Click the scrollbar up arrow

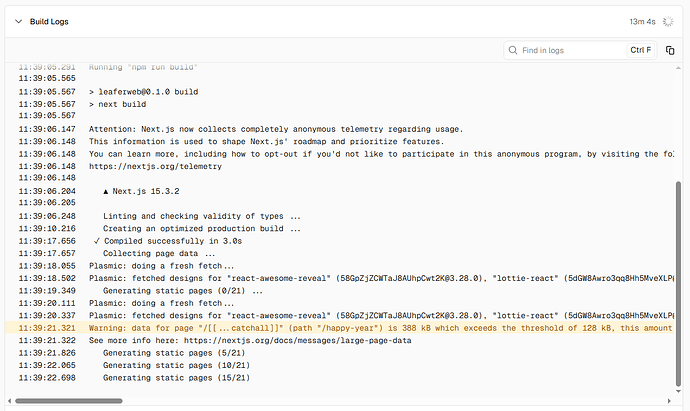pos(681,69)
